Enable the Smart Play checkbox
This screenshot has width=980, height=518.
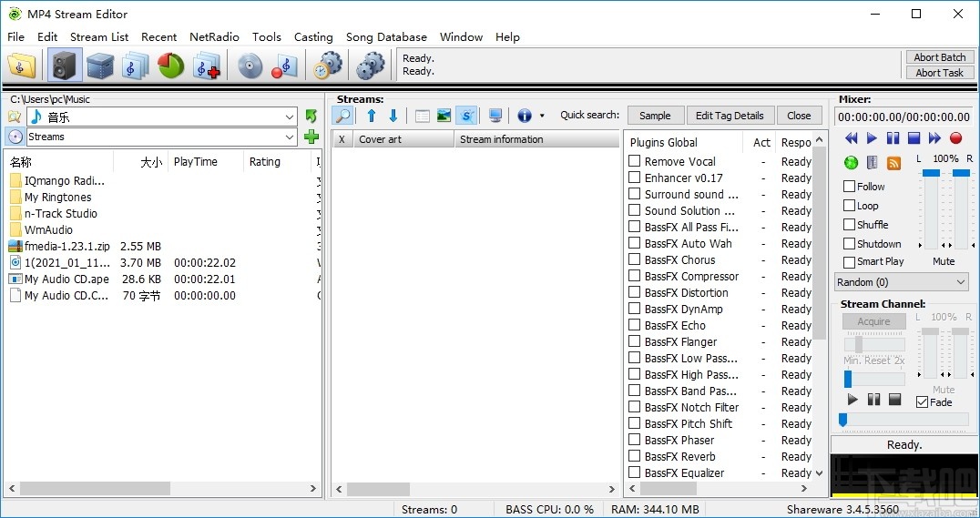(x=849, y=262)
